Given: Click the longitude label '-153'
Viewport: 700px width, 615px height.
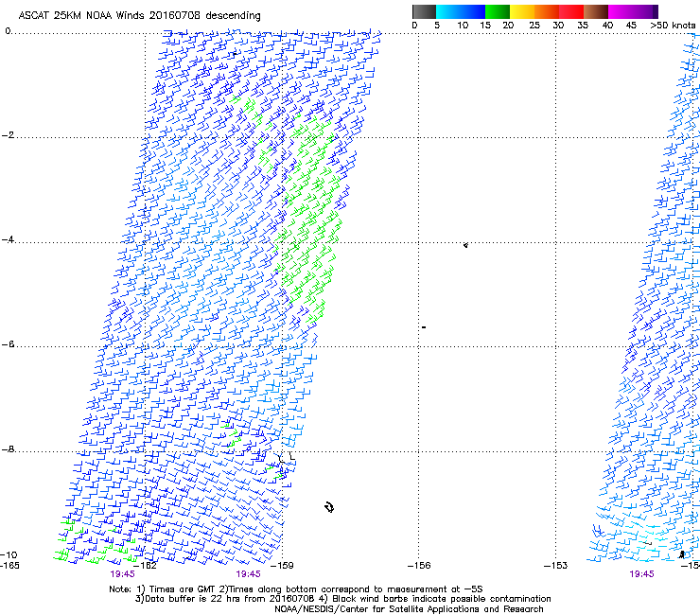Looking at the screenshot, I should pos(556,566).
